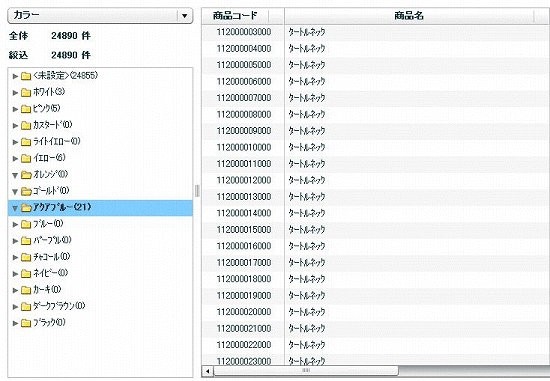Viewport: 550px width, 381px height.
Task: Select product code 112000010000 cell
Action: (x=243, y=147)
